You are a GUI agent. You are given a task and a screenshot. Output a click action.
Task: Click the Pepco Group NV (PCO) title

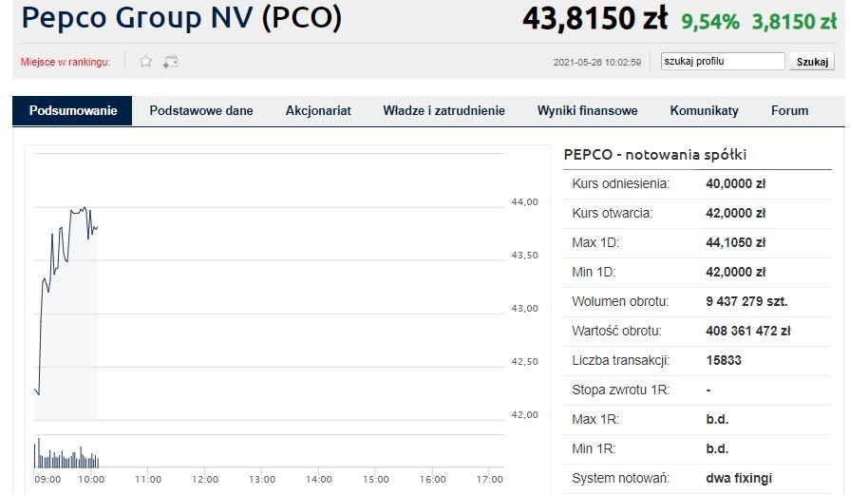[x=181, y=18]
